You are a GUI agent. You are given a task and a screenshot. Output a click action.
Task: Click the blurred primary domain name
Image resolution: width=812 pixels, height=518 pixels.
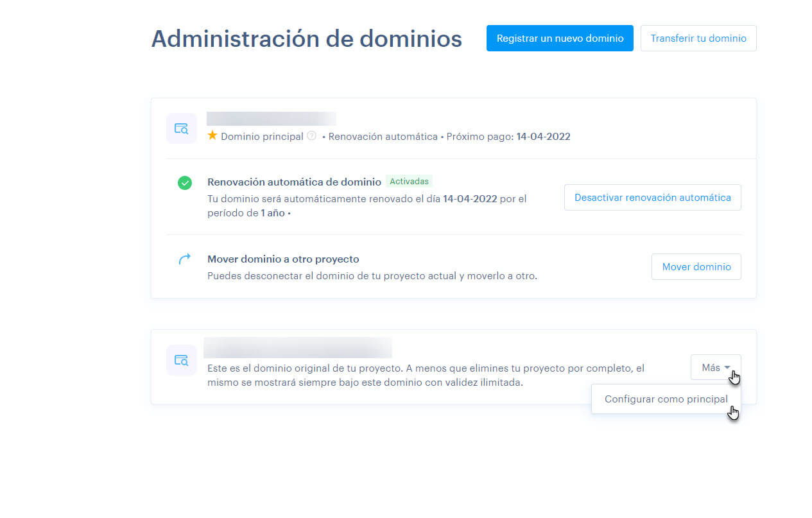click(271, 118)
